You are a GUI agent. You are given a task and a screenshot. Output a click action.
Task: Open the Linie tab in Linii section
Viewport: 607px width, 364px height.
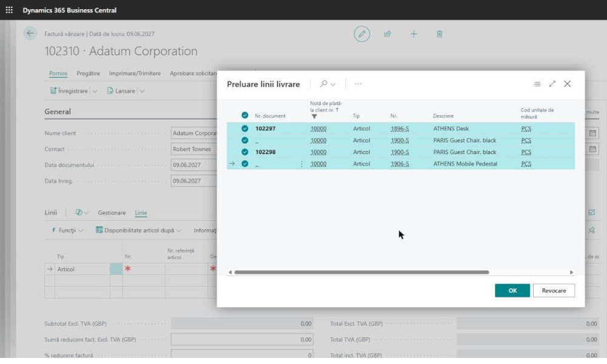141,213
